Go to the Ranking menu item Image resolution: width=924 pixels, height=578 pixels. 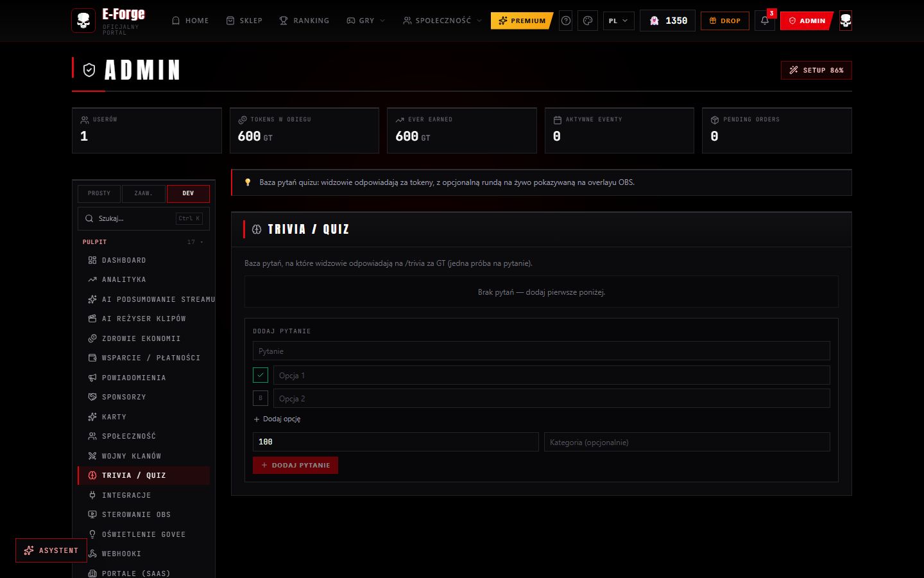click(304, 21)
